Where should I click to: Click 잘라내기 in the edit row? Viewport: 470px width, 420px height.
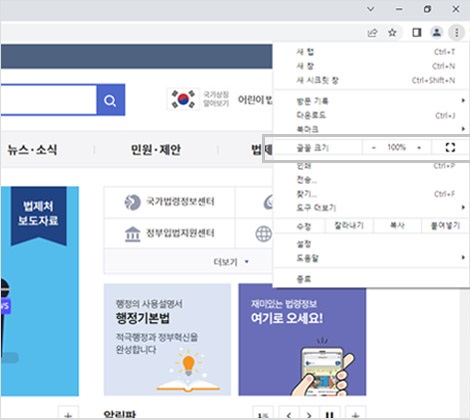click(349, 226)
